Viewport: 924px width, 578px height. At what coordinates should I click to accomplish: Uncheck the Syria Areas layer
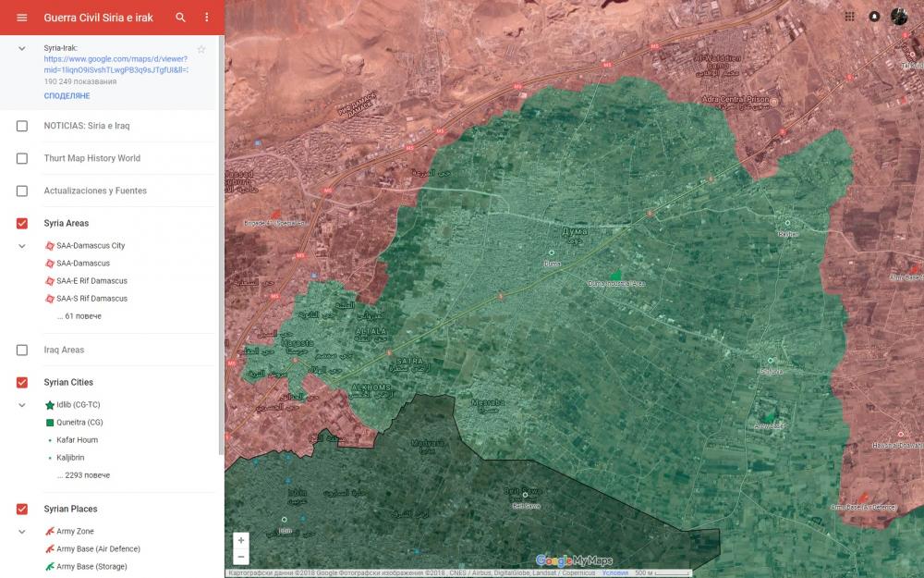pyautogui.click(x=22, y=223)
